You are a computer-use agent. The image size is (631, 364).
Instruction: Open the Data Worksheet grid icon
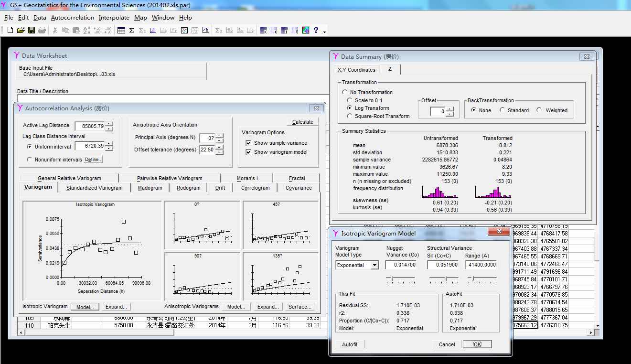pos(121,30)
